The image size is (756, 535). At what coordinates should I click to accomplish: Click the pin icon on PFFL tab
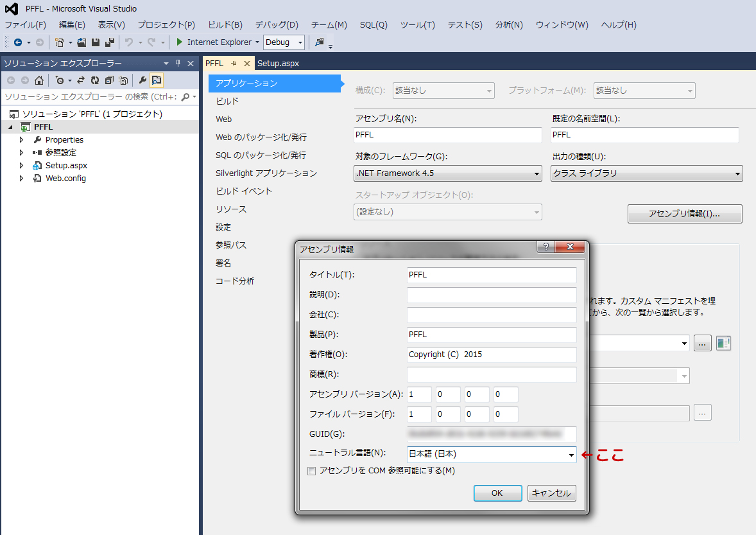pyautogui.click(x=234, y=63)
